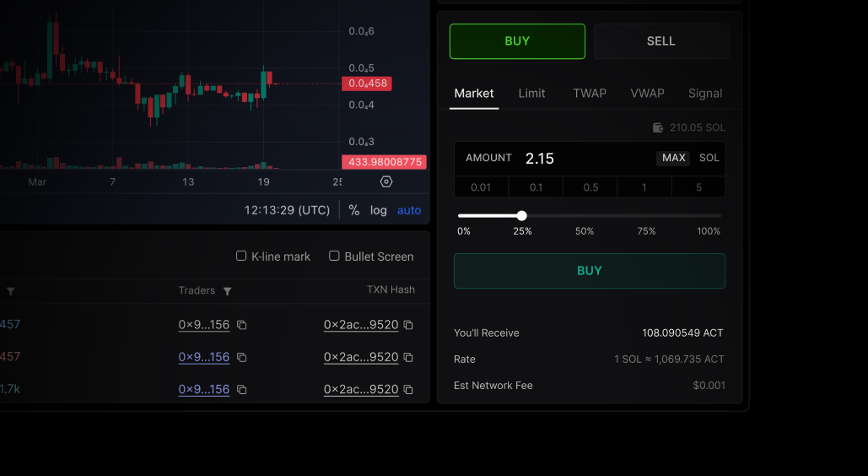868x476 pixels.
Task: Copy TXN hash in second row
Action: tap(408, 358)
